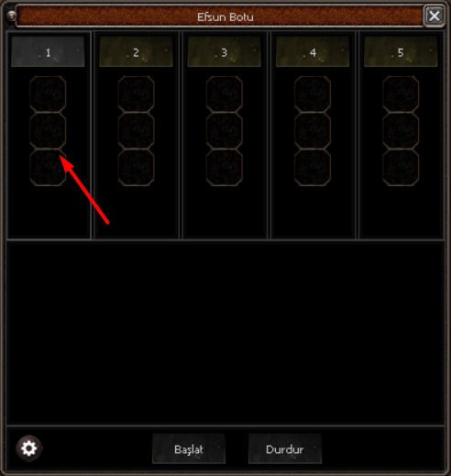Select the middle item slot in column 1
This screenshot has width=451, height=476.
click(x=48, y=131)
